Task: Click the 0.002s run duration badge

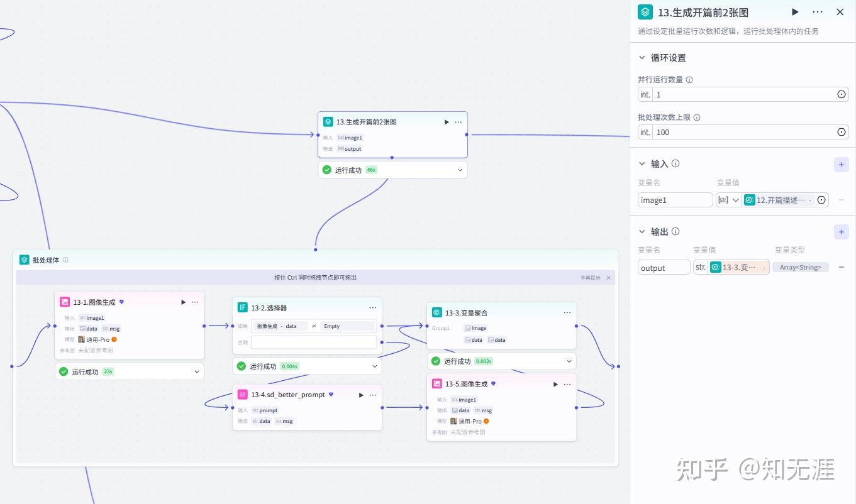Action: click(x=484, y=361)
